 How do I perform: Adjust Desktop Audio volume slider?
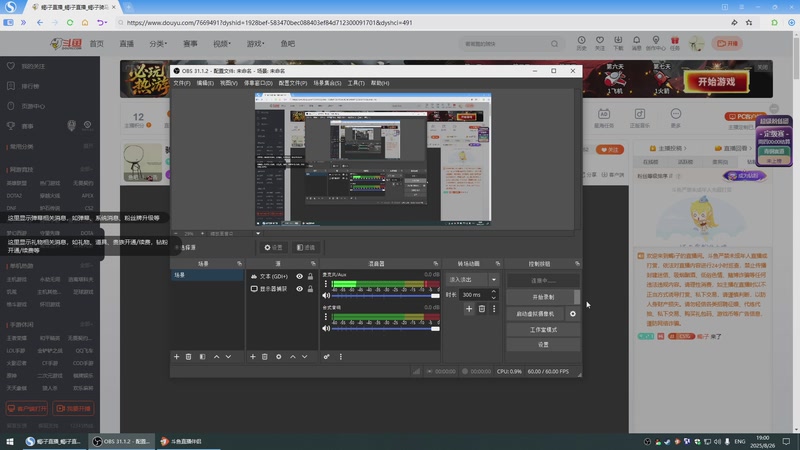coord(386,329)
